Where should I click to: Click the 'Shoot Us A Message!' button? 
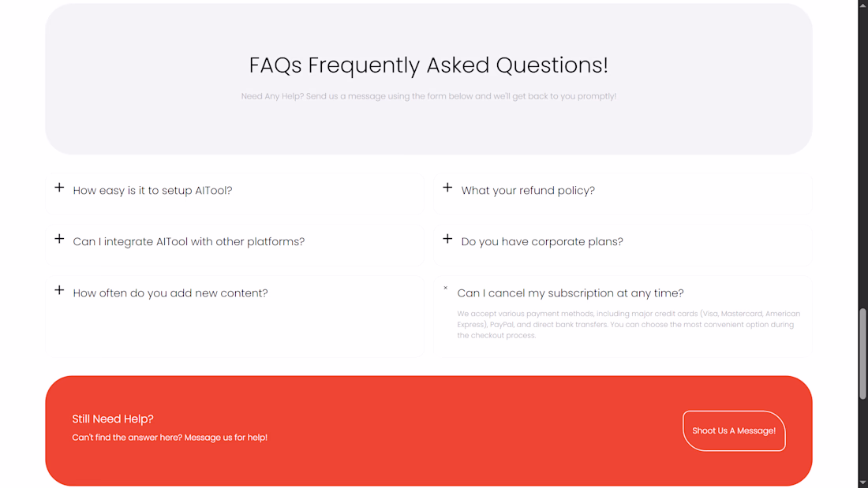click(x=734, y=430)
